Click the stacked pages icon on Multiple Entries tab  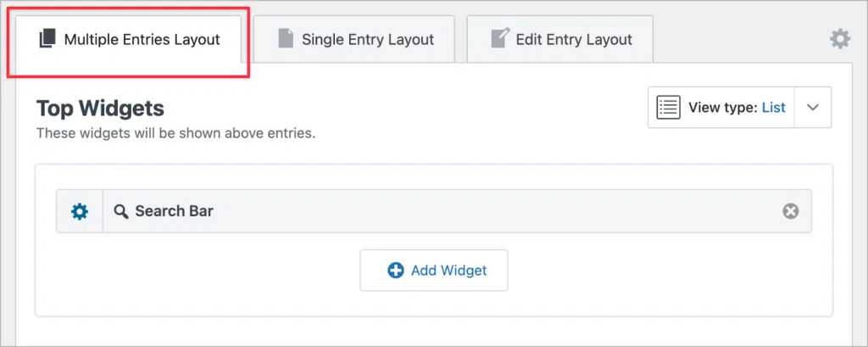[47, 39]
